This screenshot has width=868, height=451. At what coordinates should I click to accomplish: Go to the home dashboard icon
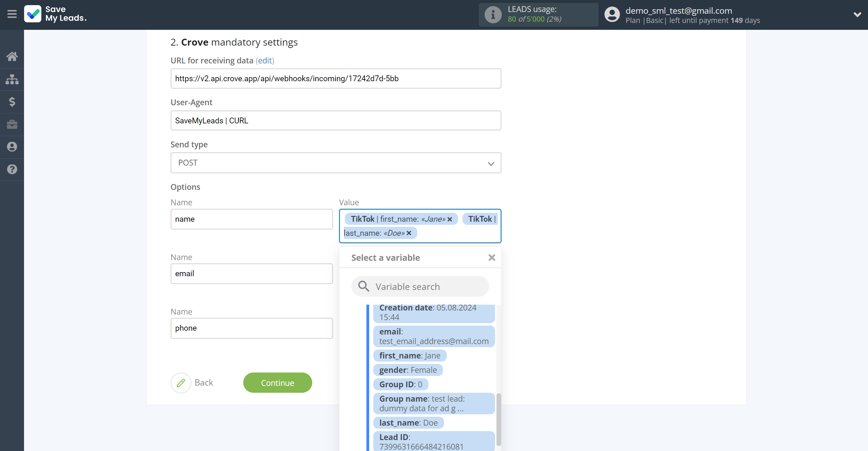click(12, 57)
